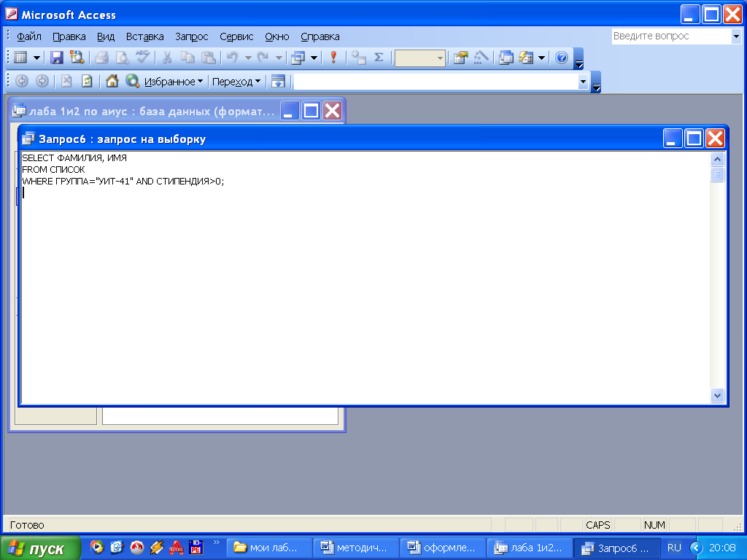Click the SELECT ФАМИЛИЯ, ИМЯ line
This screenshot has height=560, width=747.
(x=74, y=158)
